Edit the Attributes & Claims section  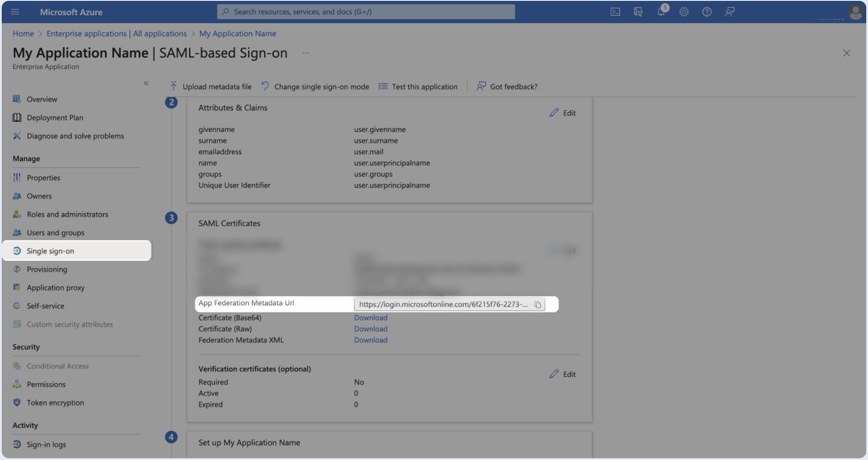[563, 113]
